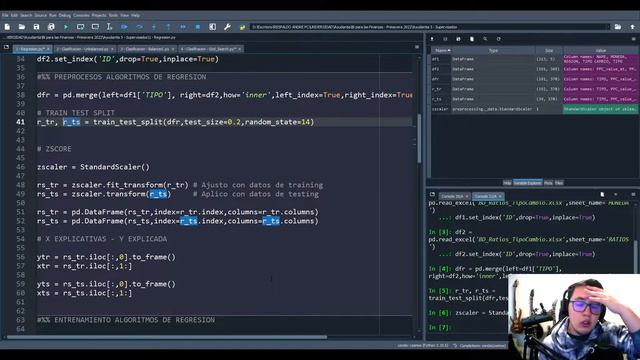This screenshot has width=640, height=360.
Task: Go to parent directory arrow
Action: (x=632, y=27)
